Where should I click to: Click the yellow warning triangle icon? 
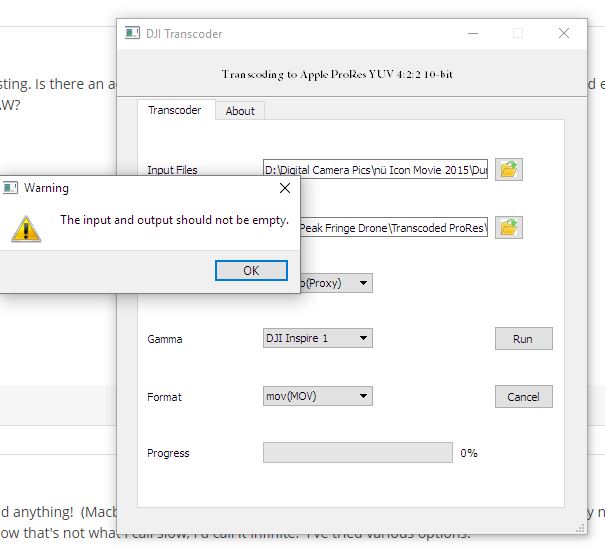(x=26, y=228)
